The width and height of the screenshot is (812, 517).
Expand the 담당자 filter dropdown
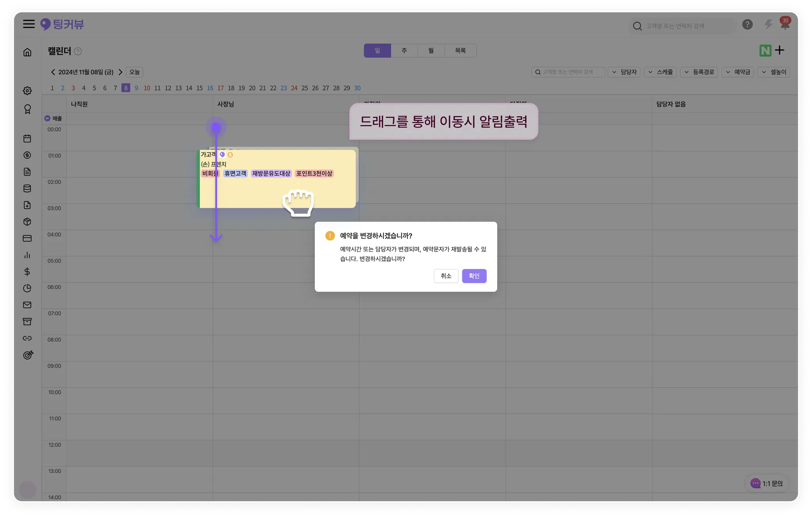(624, 72)
